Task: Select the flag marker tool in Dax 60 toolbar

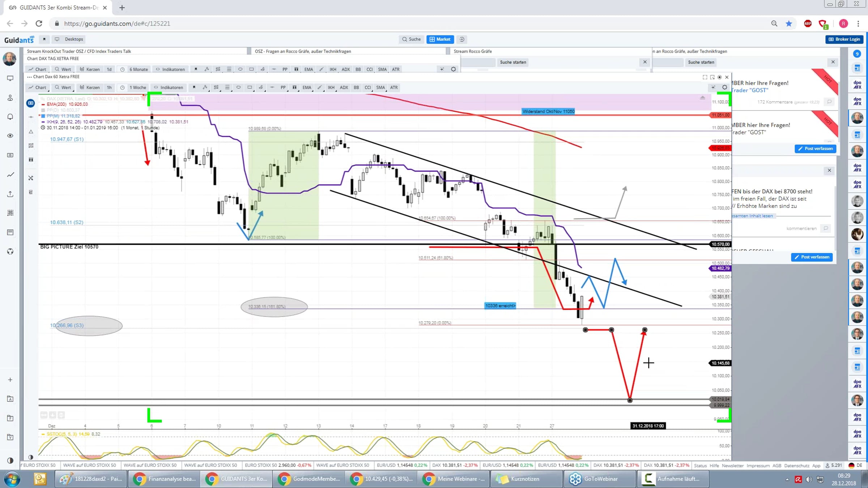Action: click(194, 87)
